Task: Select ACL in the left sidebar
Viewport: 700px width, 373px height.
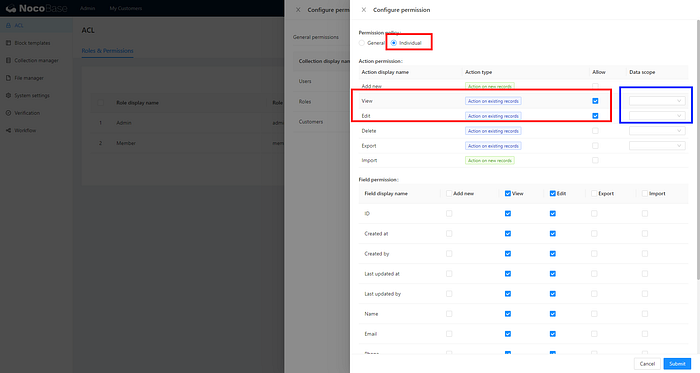Action: pyautogui.click(x=36, y=25)
